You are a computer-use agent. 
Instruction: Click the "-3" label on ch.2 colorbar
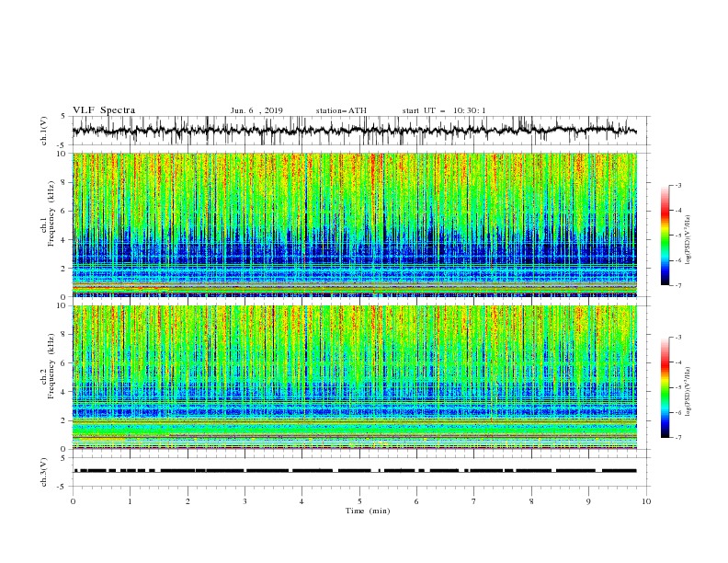pos(677,338)
